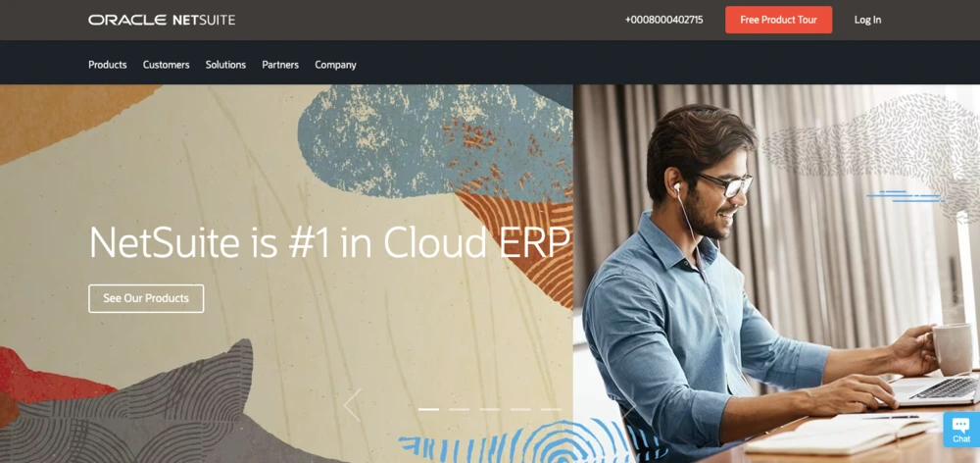
Task: Go to previous slide with left arrow
Action: pyautogui.click(x=353, y=405)
